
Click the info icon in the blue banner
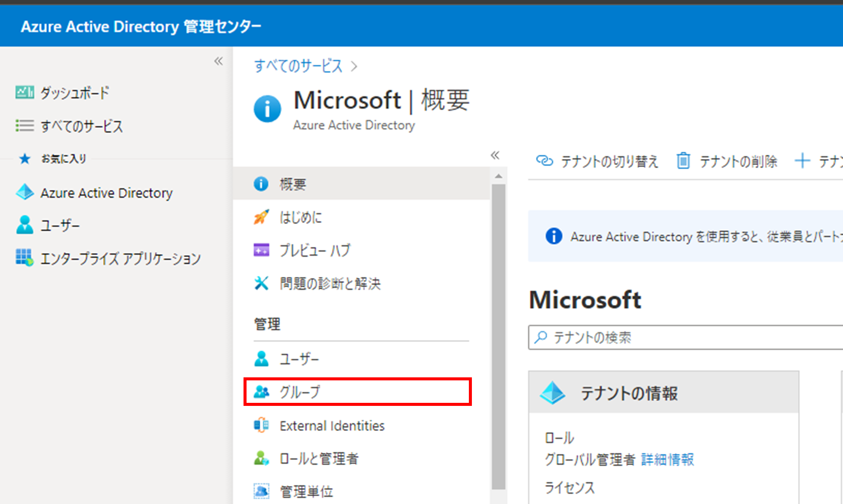click(554, 236)
